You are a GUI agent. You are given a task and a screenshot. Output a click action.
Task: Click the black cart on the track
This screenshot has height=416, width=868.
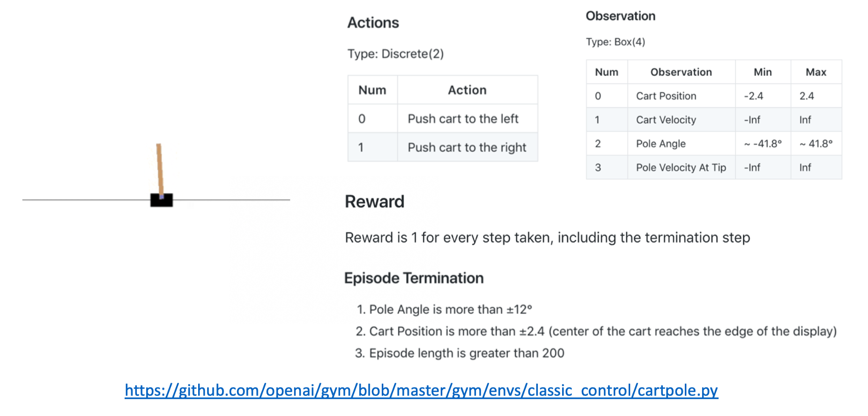[162, 201]
